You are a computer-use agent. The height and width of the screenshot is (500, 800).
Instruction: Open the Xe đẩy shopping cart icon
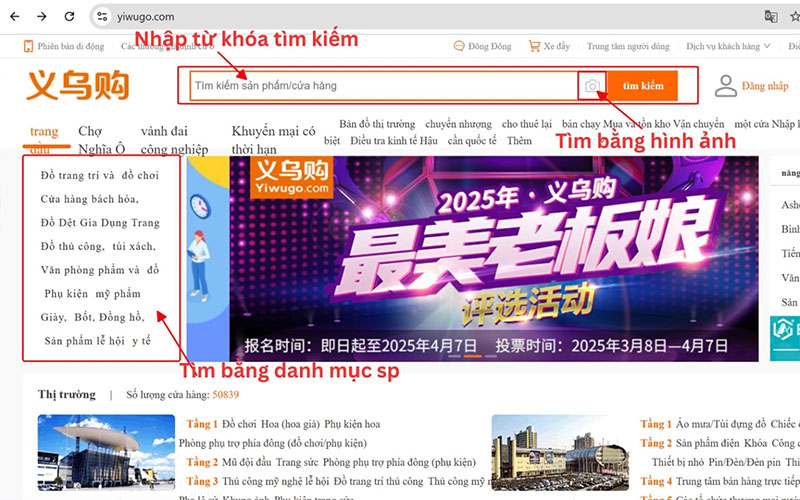tap(534, 46)
